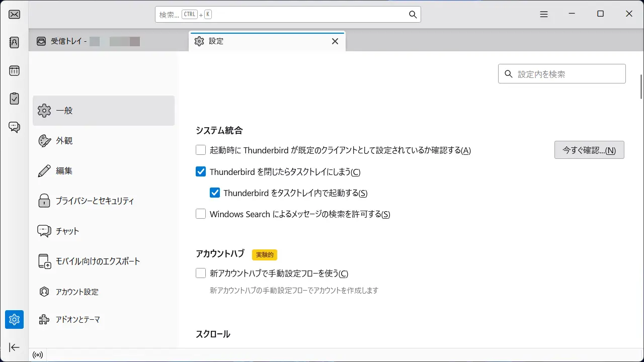Enable default client check at startup
This screenshot has height=362, width=644.
pyautogui.click(x=201, y=150)
